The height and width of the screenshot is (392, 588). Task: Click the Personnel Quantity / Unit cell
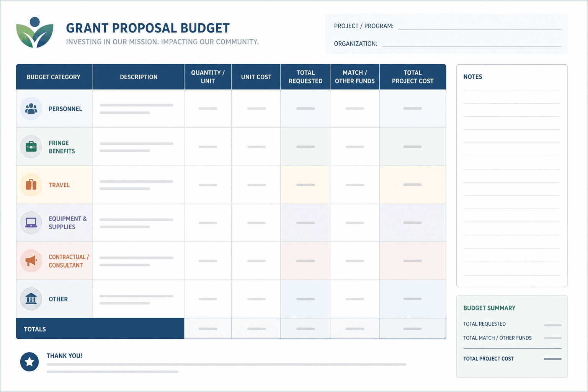point(208,109)
